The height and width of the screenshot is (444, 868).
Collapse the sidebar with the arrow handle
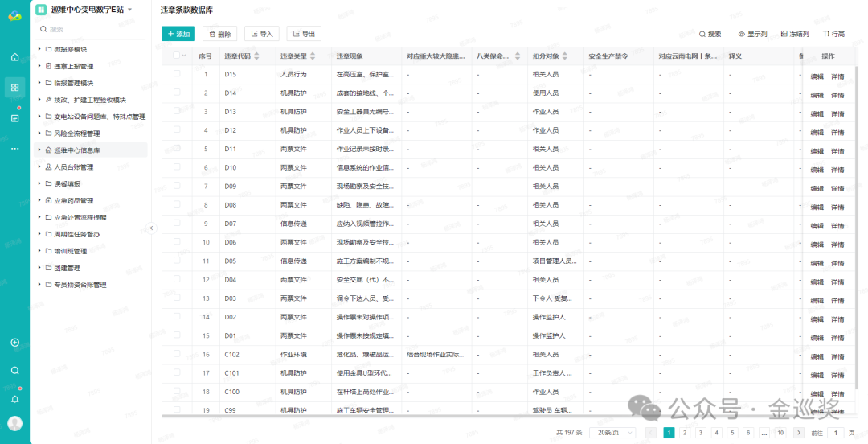pos(152,228)
